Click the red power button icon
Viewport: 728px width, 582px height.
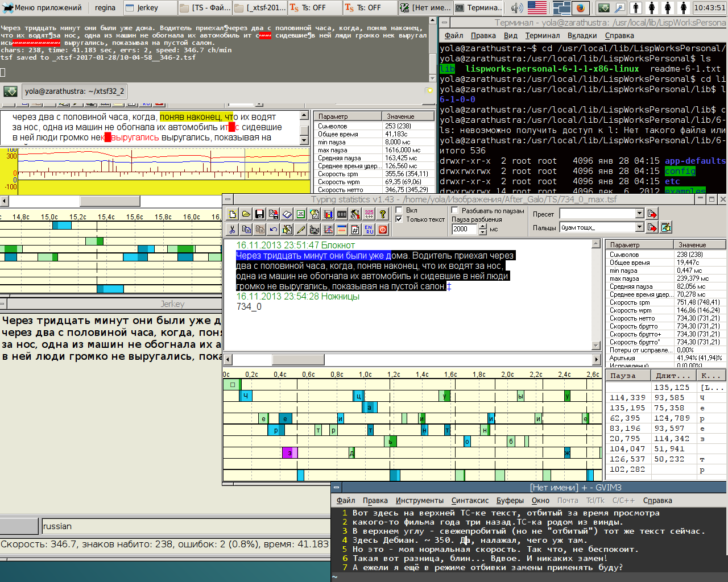click(x=383, y=230)
